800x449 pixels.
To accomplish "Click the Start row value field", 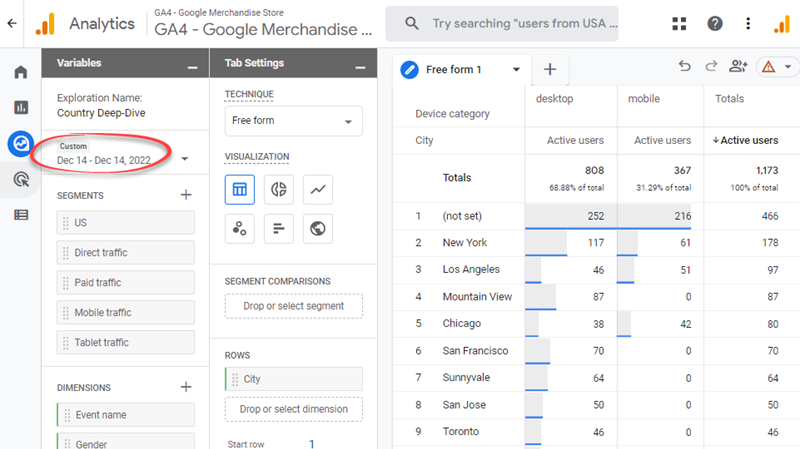I will pos(311,444).
